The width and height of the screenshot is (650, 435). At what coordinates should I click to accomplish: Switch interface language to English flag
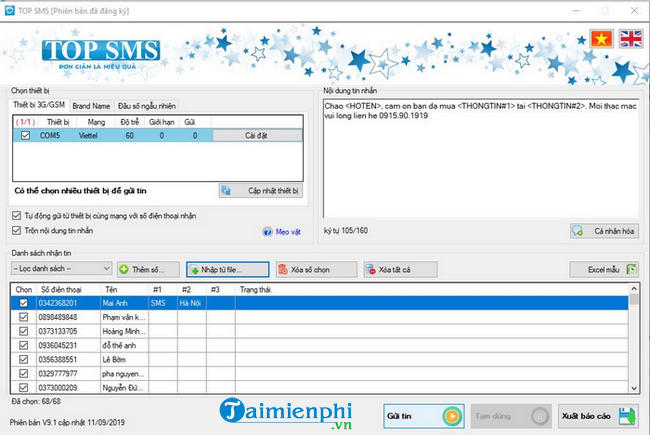click(631, 39)
